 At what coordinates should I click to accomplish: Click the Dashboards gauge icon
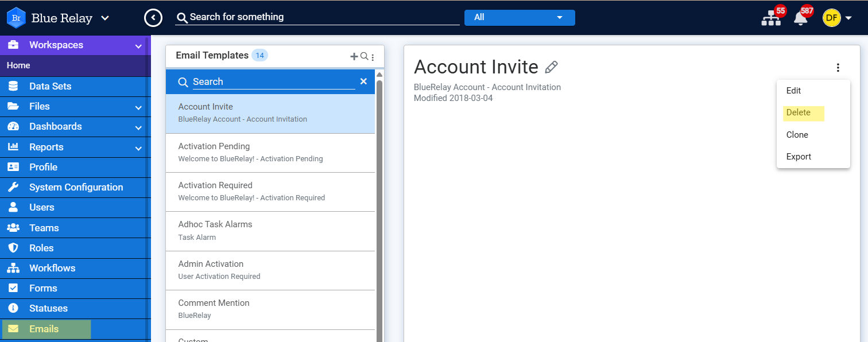(x=13, y=126)
